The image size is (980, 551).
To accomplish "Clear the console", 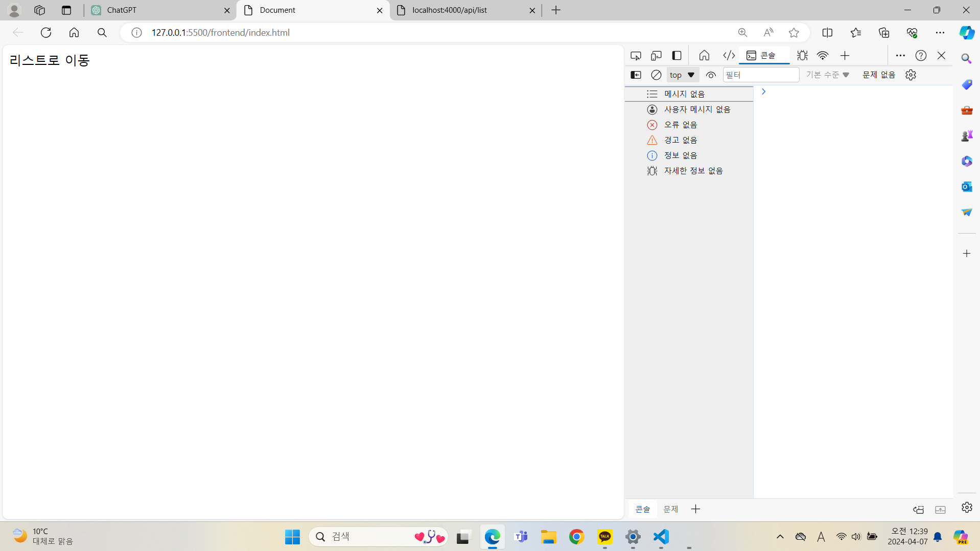I will [656, 75].
